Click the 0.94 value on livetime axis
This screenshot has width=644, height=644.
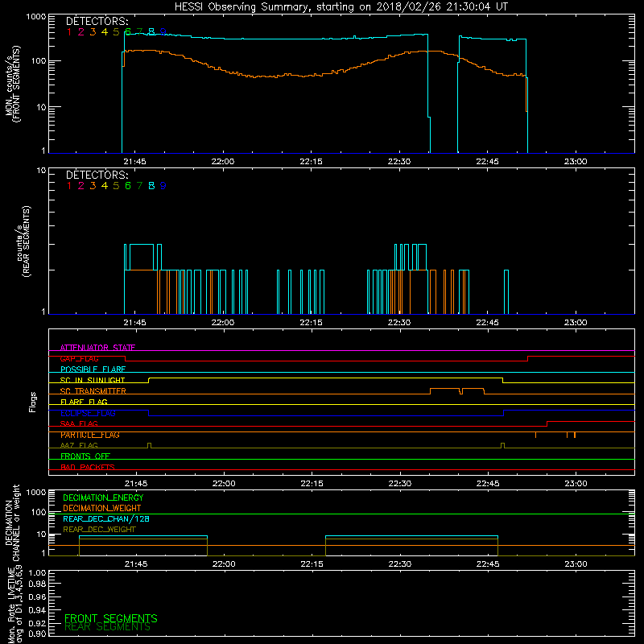click(x=37, y=610)
